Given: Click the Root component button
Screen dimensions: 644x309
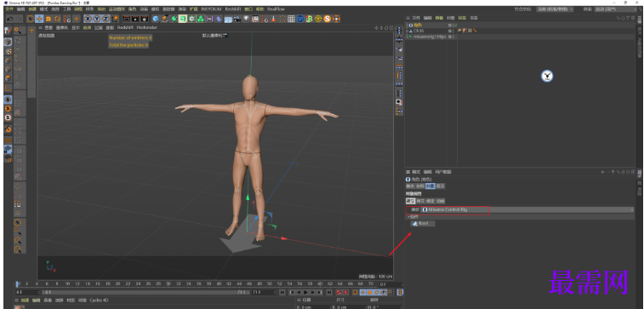Looking at the screenshot, I should click(x=423, y=223).
